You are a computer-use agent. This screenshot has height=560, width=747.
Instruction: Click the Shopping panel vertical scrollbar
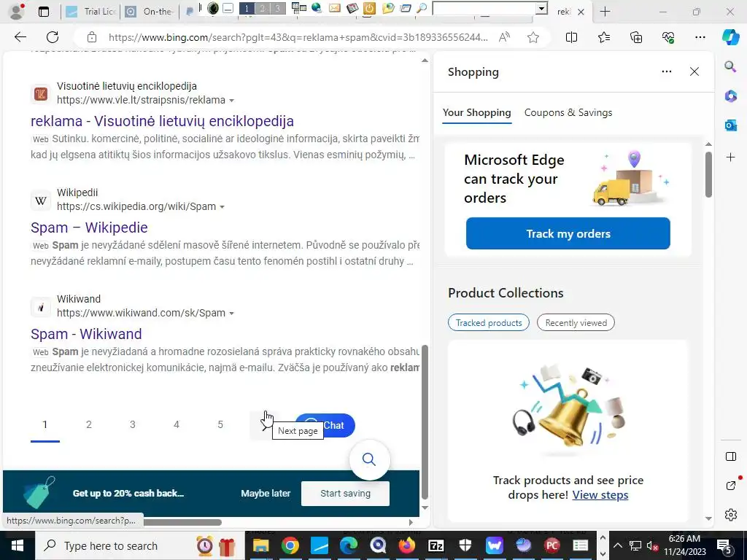[x=708, y=175]
